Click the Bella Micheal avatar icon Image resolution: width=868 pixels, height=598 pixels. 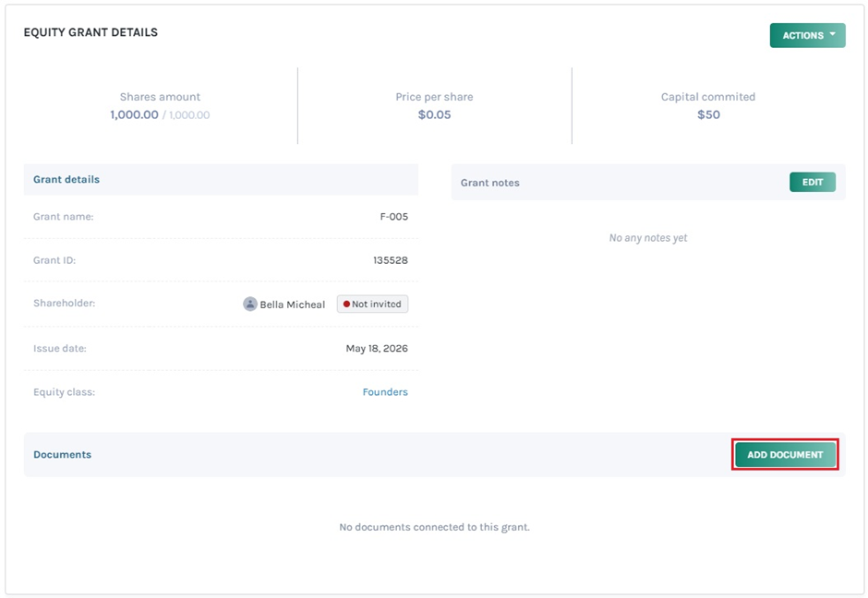point(250,304)
